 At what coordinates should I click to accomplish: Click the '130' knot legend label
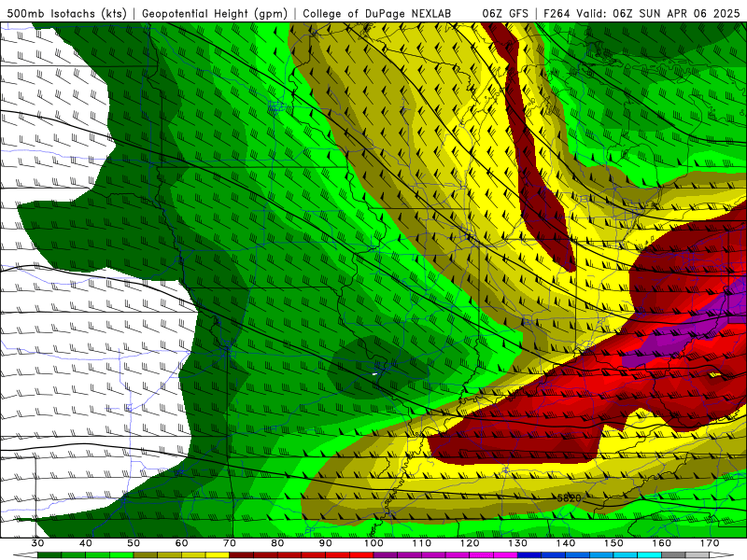(x=517, y=543)
